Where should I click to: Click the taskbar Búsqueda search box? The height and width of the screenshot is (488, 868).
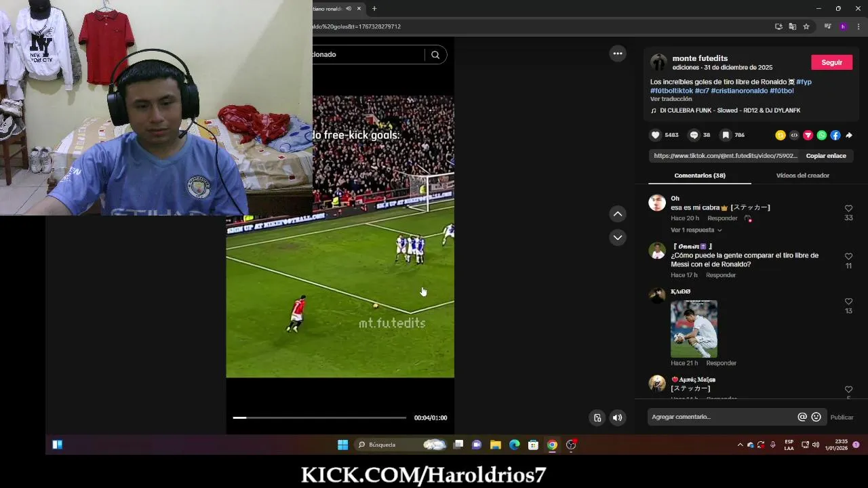(401, 445)
